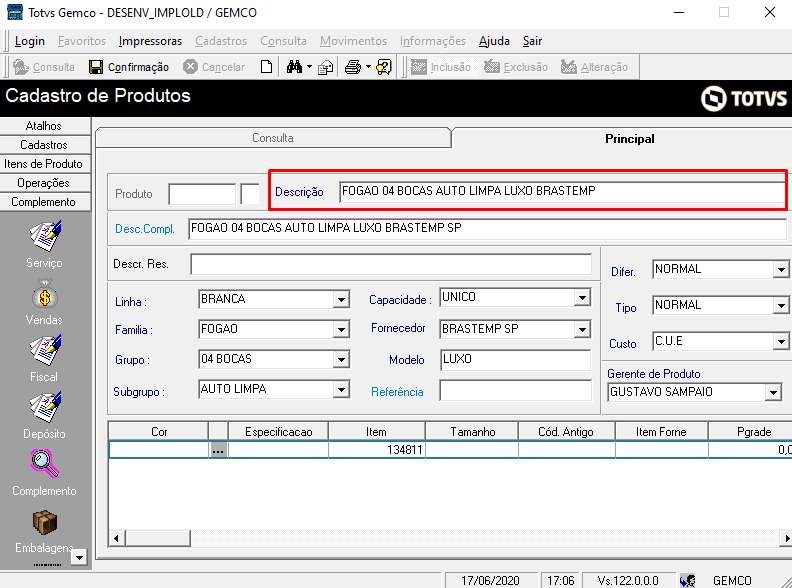Click the Alteração toolbar button
The image size is (792, 588).
pos(594,67)
